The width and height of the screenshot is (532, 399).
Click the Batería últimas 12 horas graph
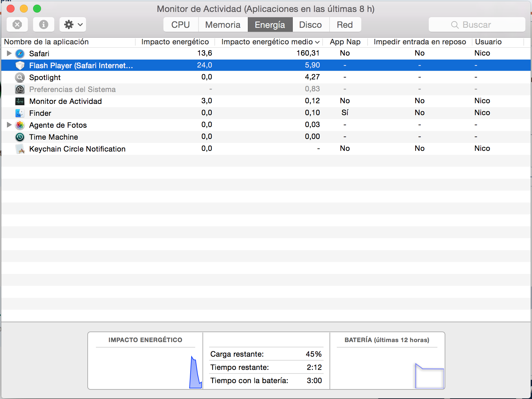point(387,368)
